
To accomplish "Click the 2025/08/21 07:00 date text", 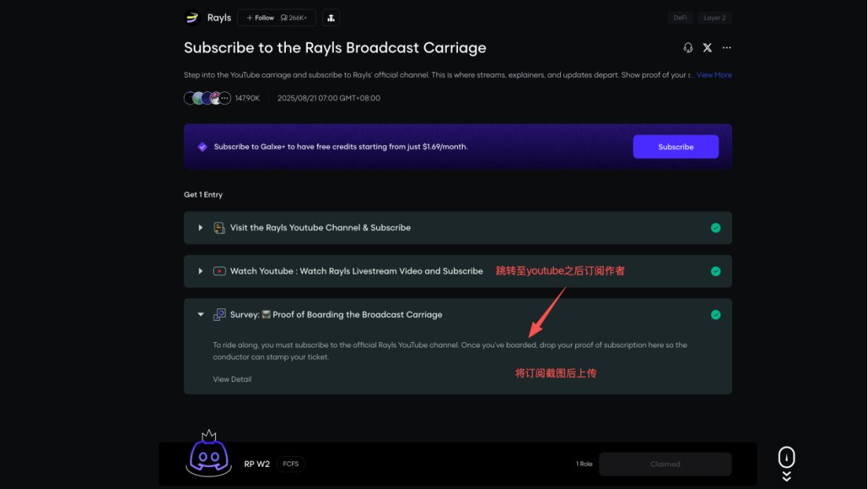I will [x=329, y=98].
